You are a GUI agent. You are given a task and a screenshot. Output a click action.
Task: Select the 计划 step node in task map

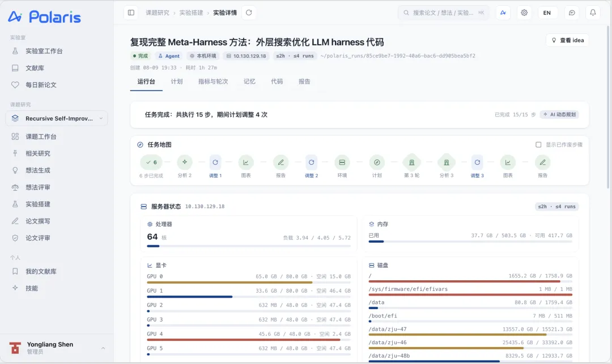point(377,162)
